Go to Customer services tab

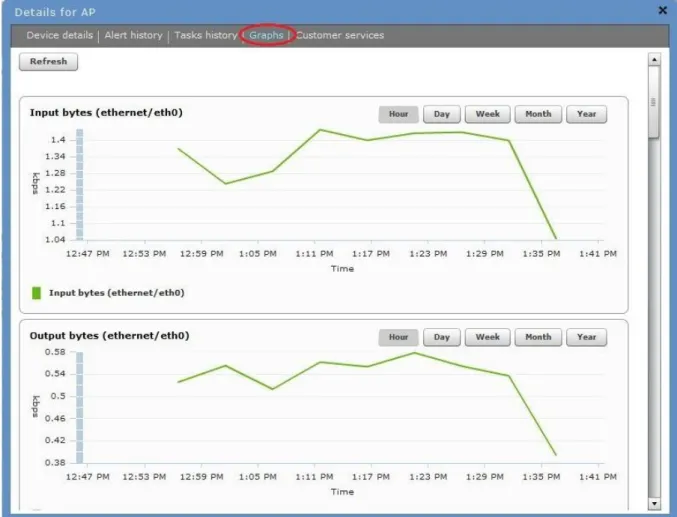340,35
